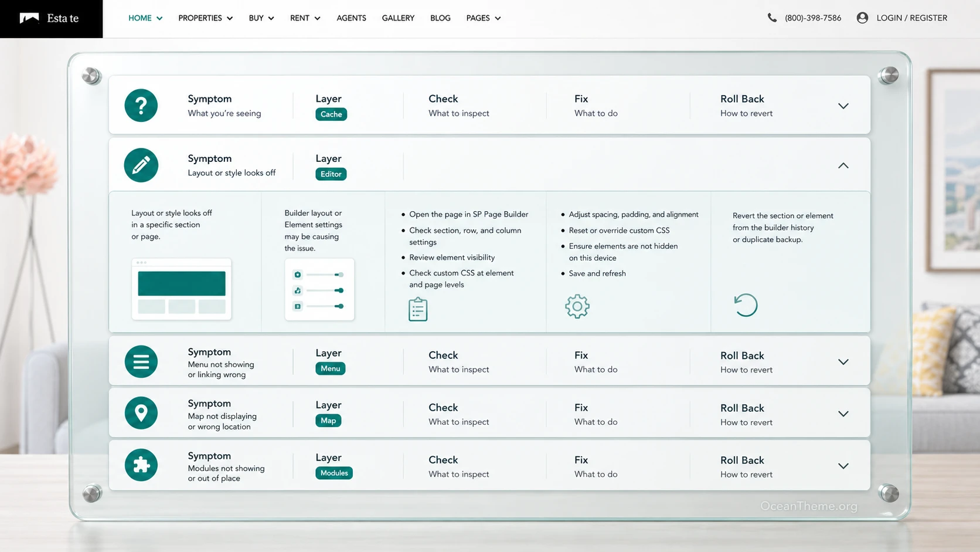Click the LOGIN / REGISTER link

(x=911, y=18)
